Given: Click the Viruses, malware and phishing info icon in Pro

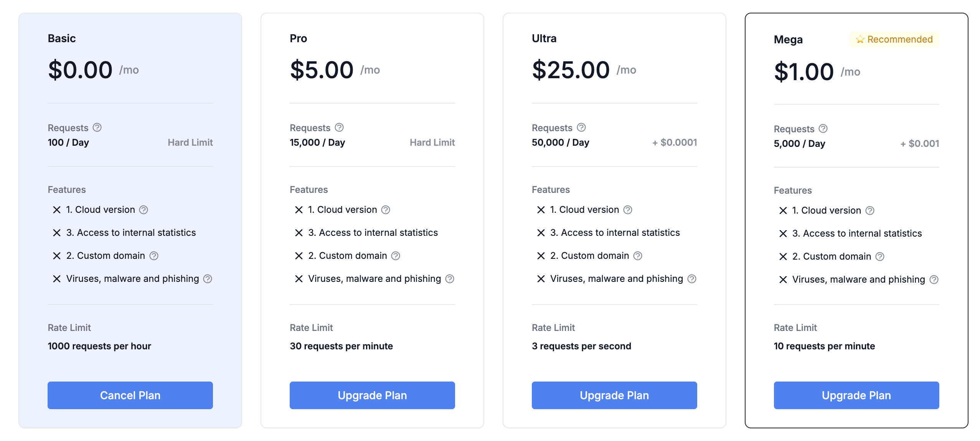Looking at the screenshot, I should tap(450, 279).
